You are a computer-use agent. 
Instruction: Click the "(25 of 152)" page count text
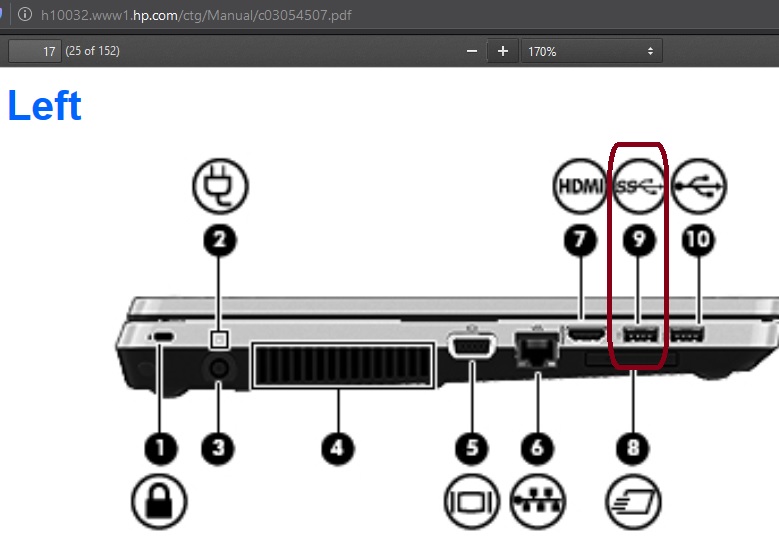pos(92,51)
